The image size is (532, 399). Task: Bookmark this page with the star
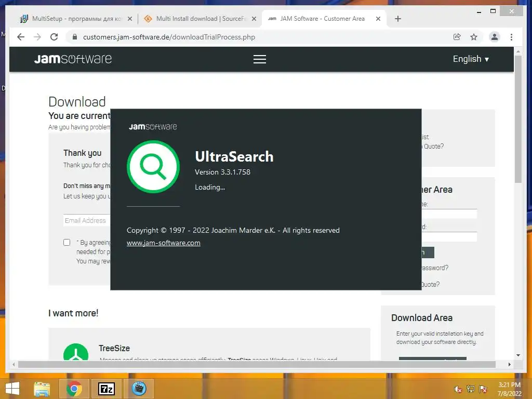point(474,37)
